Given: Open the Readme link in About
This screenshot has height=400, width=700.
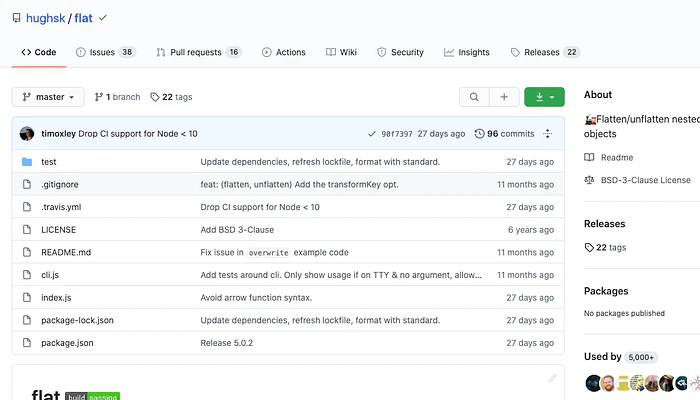Looking at the screenshot, I should tap(617, 158).
